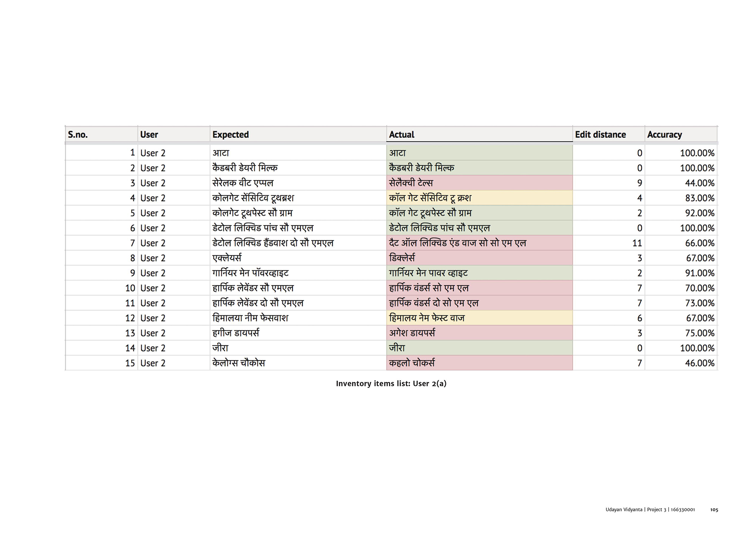Select the Actual column header

[x=401, y=134]
